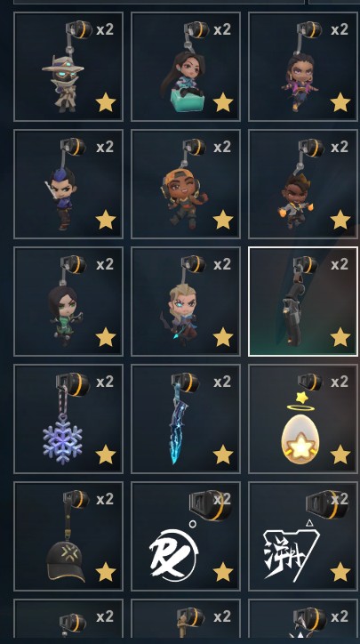This screenshot has height=644, width=360.
Task: Select the Viper chibi gun buddy
Action: [x=68, y=302]
